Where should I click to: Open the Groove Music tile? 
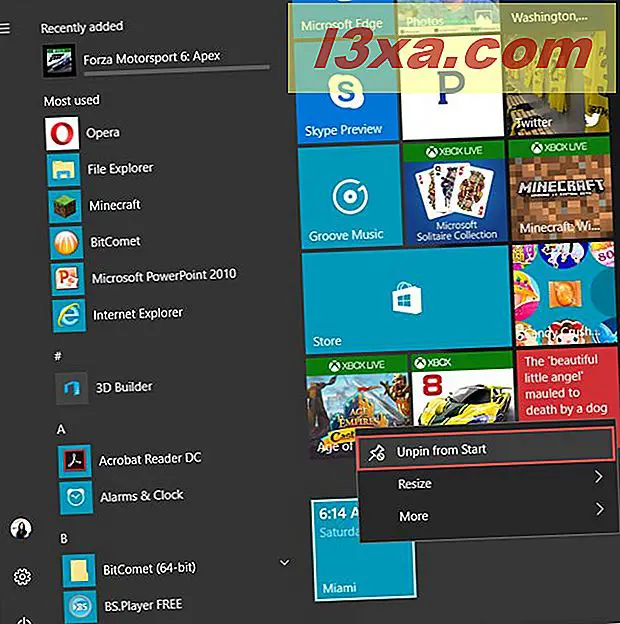(x=350, y=196)
